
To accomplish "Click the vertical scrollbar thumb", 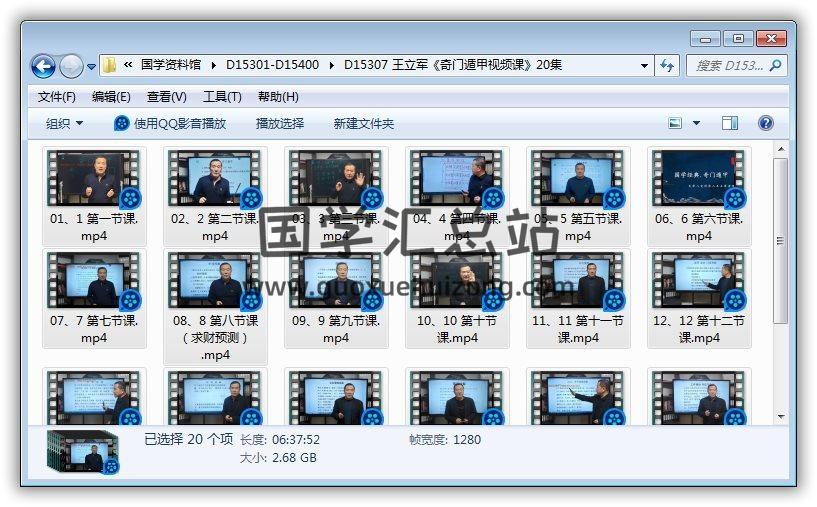I will coord(780,240).
